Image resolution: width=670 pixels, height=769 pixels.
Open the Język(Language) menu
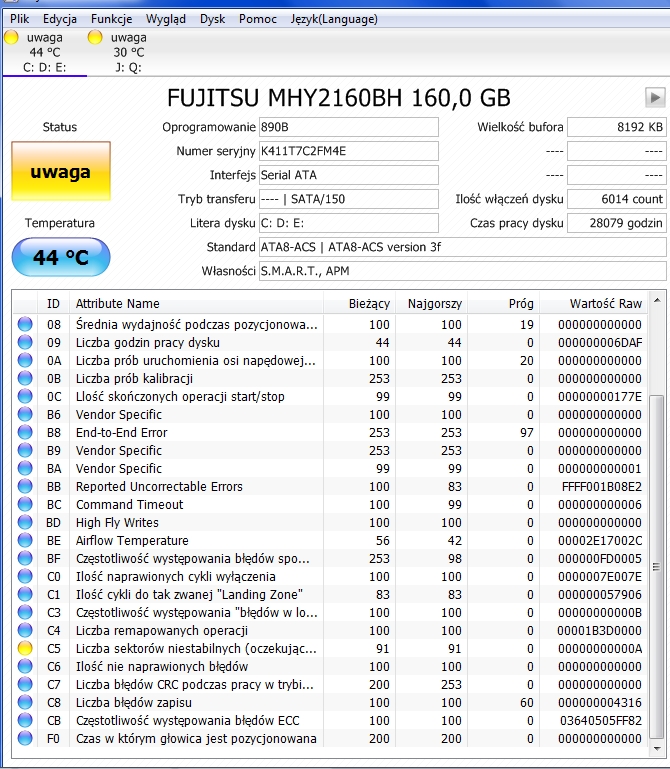[334, 19]
